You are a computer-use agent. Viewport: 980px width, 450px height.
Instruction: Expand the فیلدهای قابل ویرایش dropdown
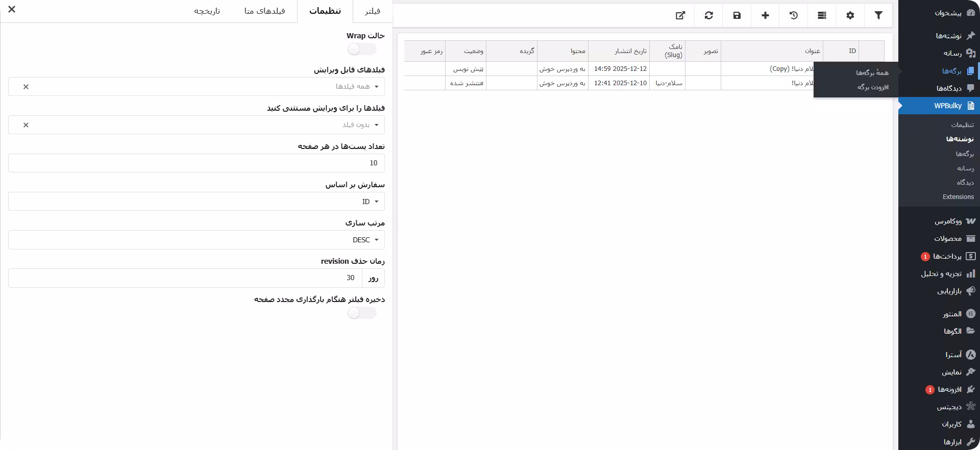(197, 87)
